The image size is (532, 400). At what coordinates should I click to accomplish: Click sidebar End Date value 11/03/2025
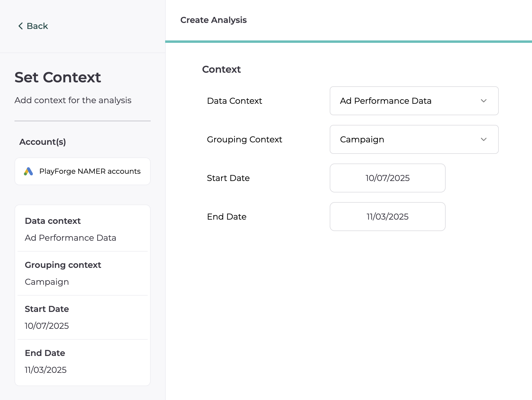(46, 370)
